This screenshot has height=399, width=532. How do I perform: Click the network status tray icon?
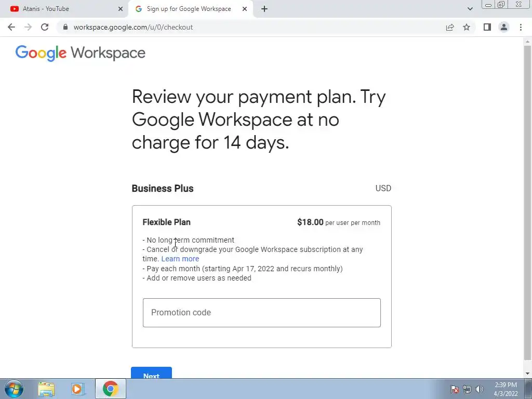(x=467, y=389)
